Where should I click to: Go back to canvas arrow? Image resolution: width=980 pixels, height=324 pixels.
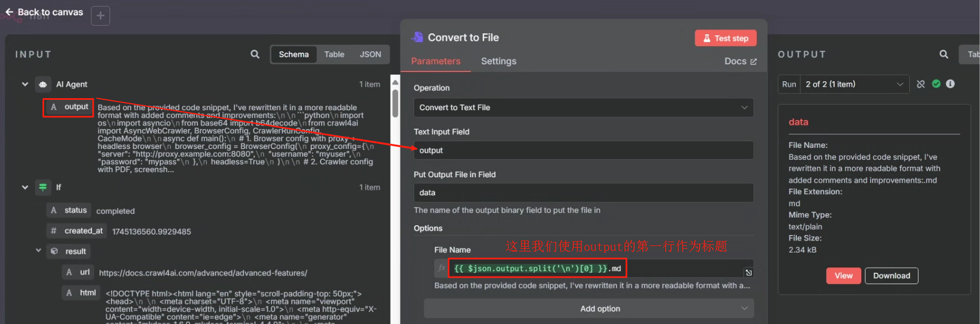9,11
